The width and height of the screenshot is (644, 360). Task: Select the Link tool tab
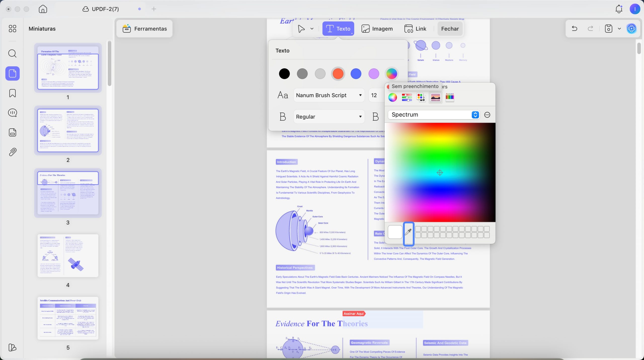pyautogui.click(x=415, y=29)
